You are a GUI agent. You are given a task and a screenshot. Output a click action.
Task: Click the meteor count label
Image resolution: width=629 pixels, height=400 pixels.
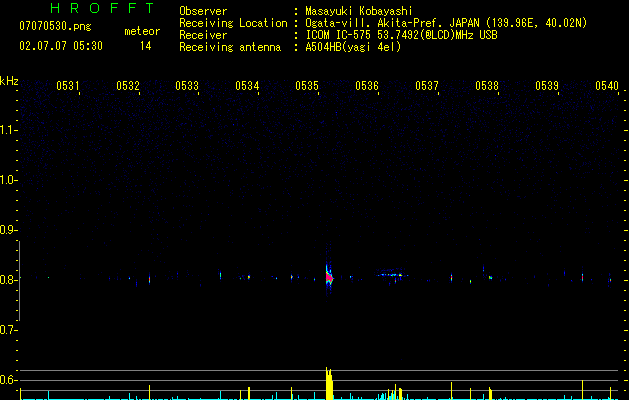click(x=142, y=31)
